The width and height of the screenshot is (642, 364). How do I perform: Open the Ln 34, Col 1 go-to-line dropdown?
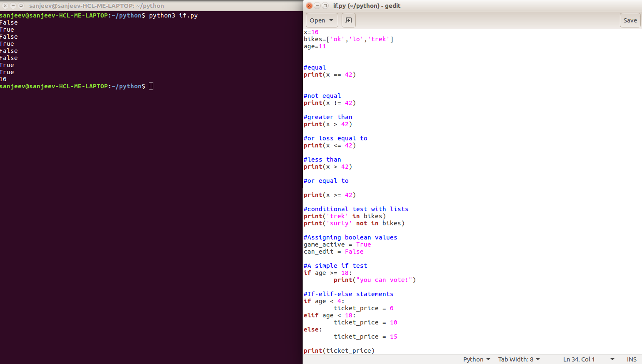583,359
